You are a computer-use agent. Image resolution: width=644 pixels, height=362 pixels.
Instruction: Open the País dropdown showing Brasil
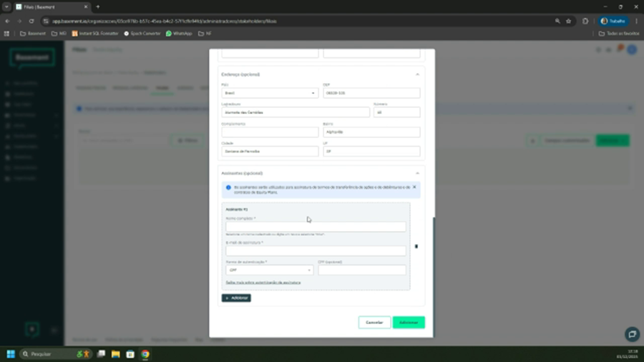pos(270,93)
